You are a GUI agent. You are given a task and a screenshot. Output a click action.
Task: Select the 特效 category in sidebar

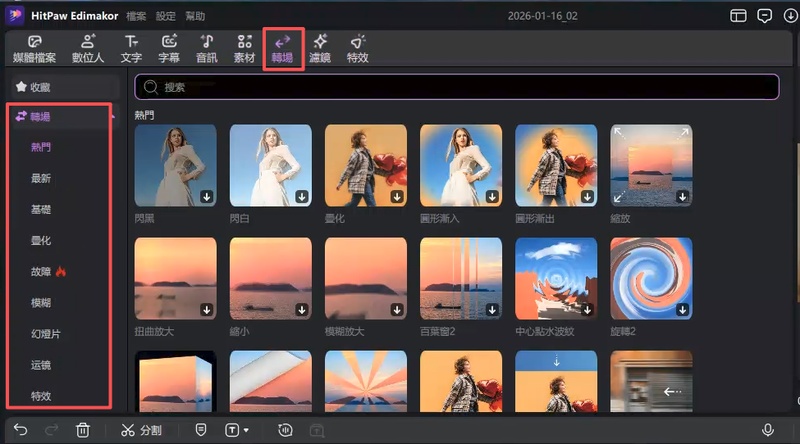click(x=41, y=396)
